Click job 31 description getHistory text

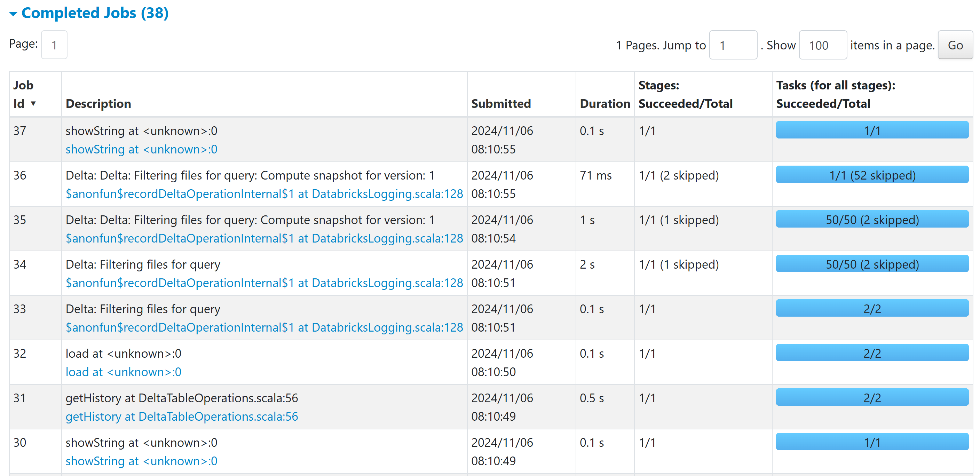pos(181,398)
